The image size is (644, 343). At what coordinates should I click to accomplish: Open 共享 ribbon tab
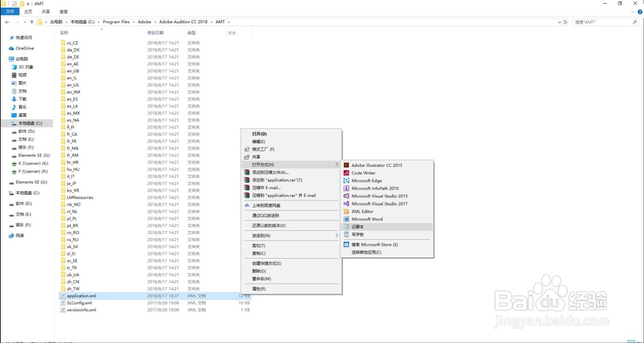click(x=46, y=12)
